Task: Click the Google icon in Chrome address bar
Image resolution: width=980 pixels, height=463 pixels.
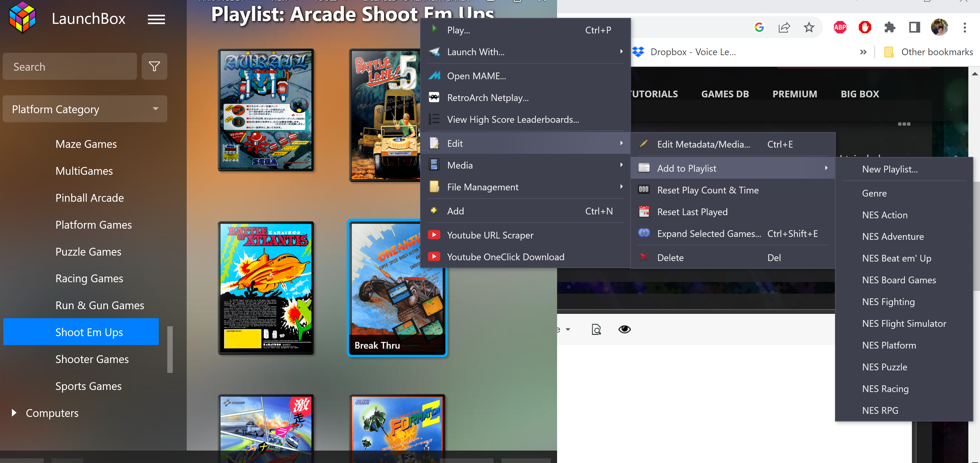Action: pyautogui.click(x=759, y=27)
